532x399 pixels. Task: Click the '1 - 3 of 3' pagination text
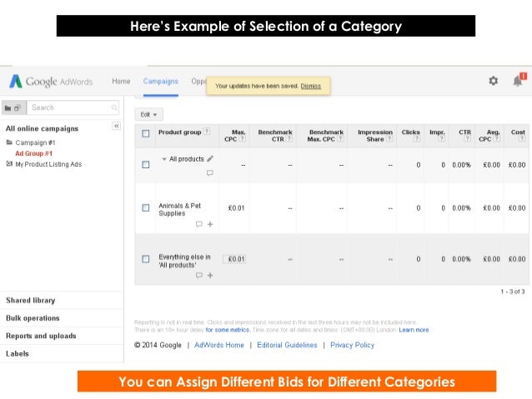(513, 292)
